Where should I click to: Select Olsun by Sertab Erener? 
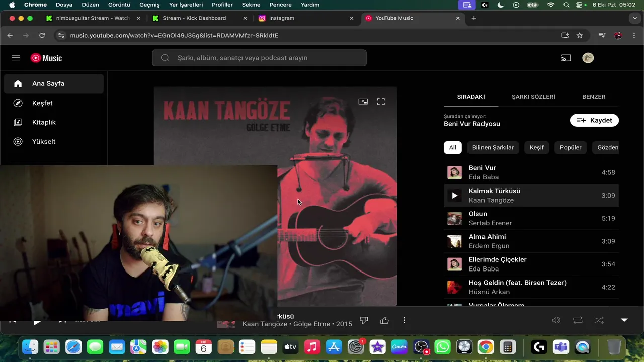[531, 218]
